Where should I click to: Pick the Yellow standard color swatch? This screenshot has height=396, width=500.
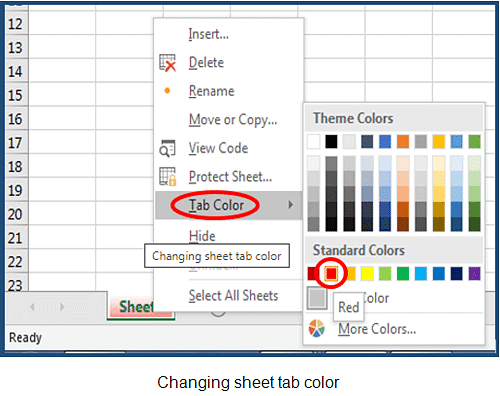[x=367, y=274]
